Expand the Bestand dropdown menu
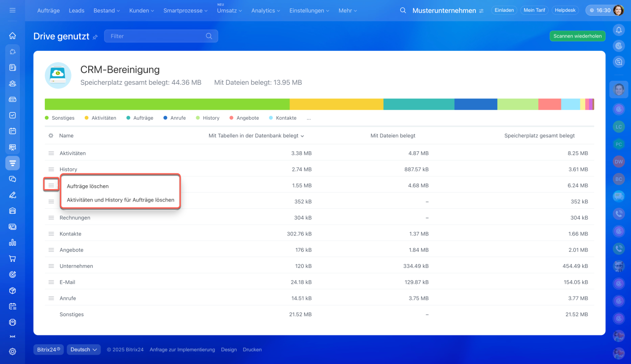Viewport: 631px width, 364px height. point(107,10)
